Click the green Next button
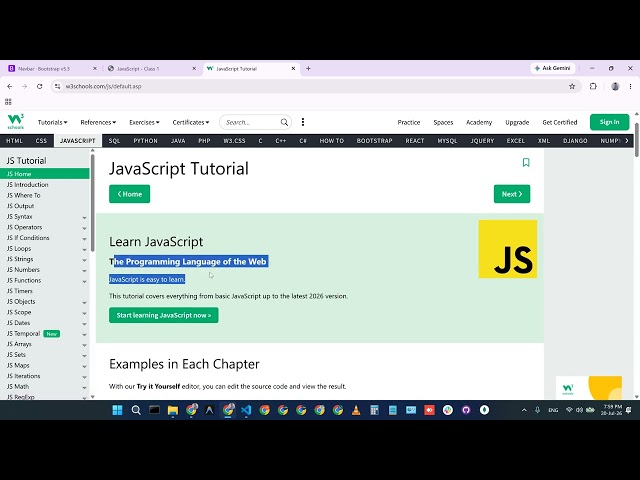This screenshot has height=480, width=640. pyautogui.click(x=512, y=194)
